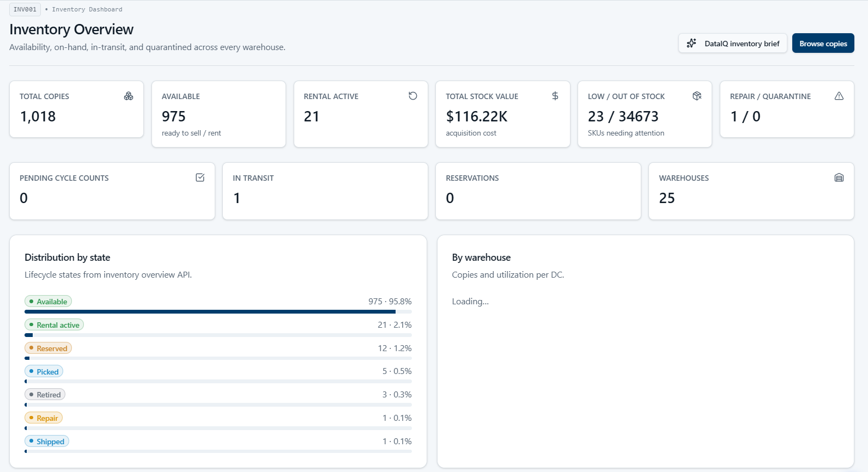Screen dimensions: 868x472
Task: Click the 975 · 95.8% distribution value
Action: coord(390,302)
